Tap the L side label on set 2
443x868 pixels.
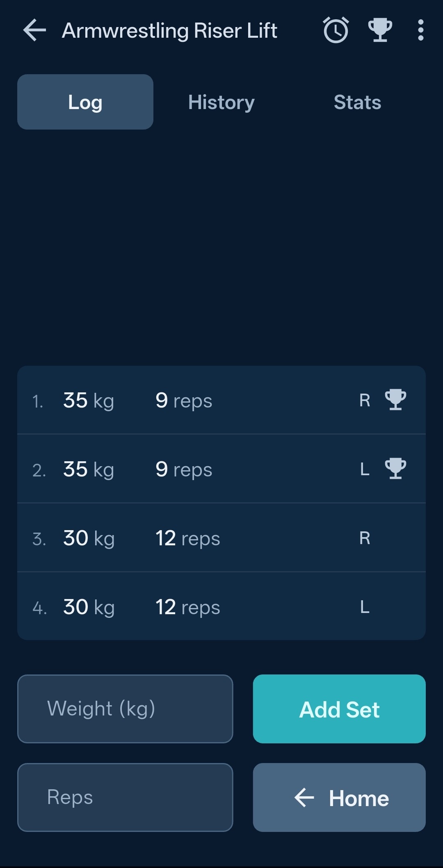[365, 469]
